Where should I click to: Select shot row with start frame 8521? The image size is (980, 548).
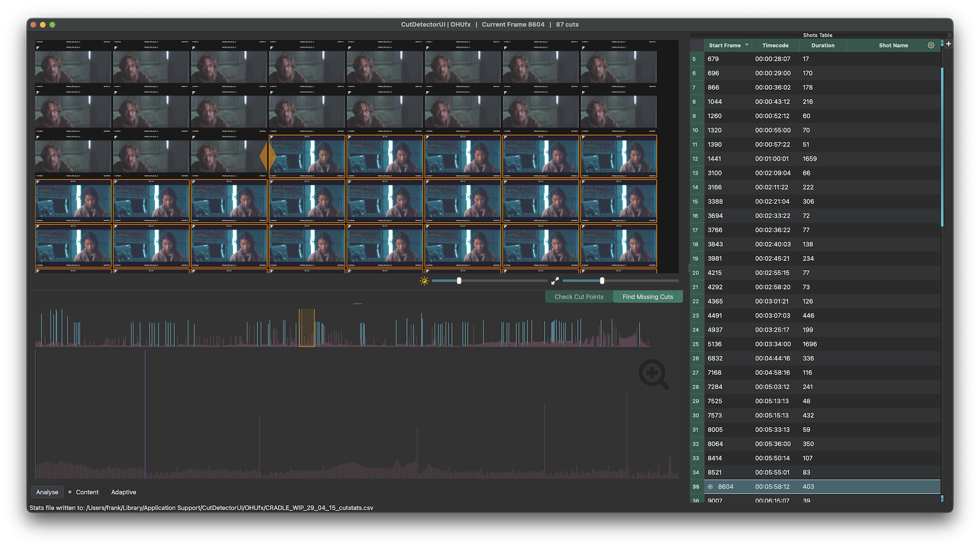coord(815,472)
